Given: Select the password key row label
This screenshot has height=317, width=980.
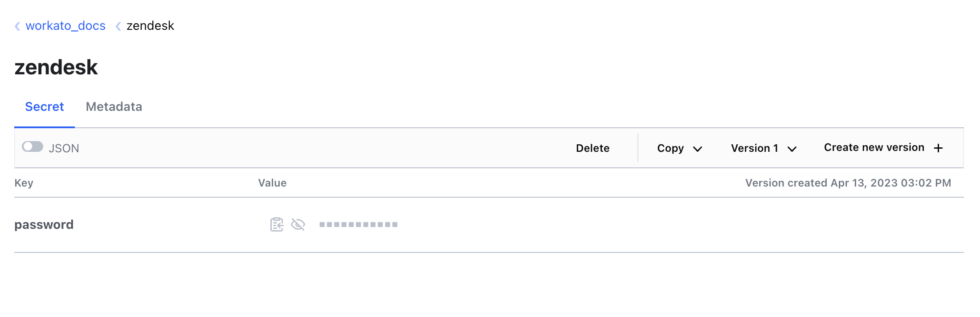Looking at the screenshot, I should pyautogui.click(x=44, y=224).
